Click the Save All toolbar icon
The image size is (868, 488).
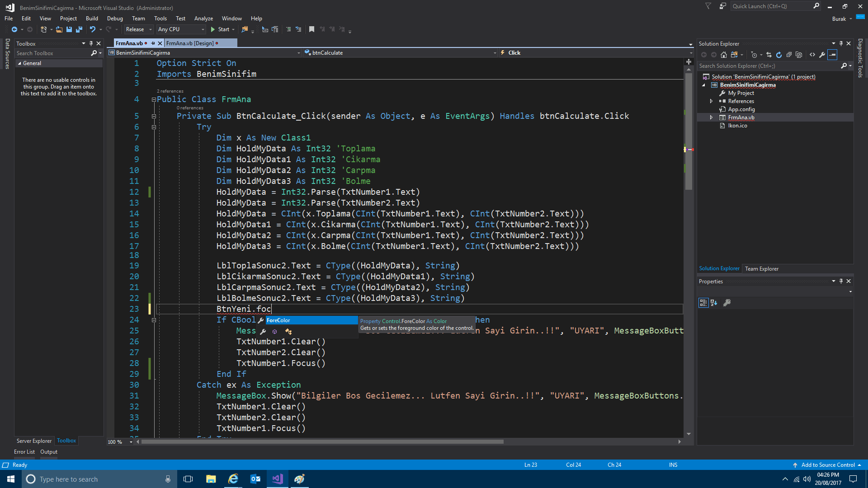tap(79, 29)
